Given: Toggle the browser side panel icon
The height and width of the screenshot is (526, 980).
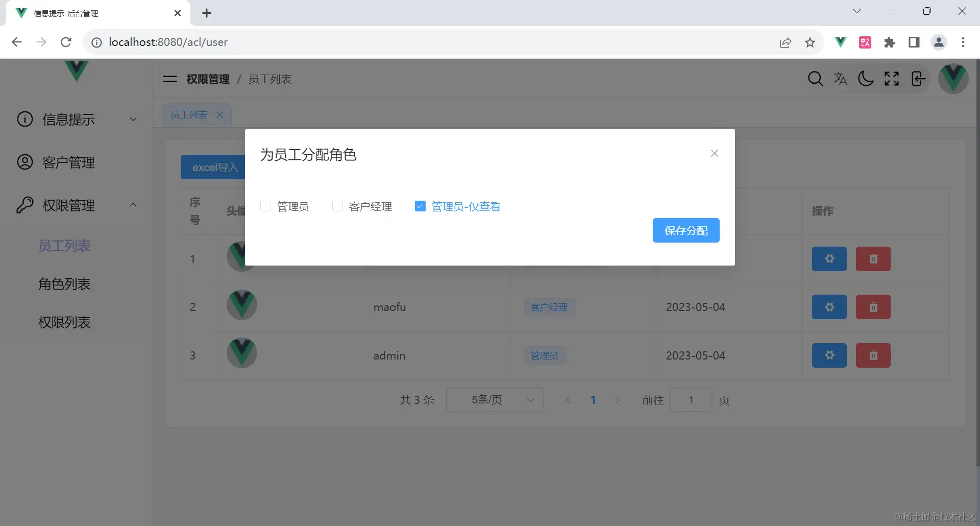Looking at the screenshot, I should [x=914, y=42].
